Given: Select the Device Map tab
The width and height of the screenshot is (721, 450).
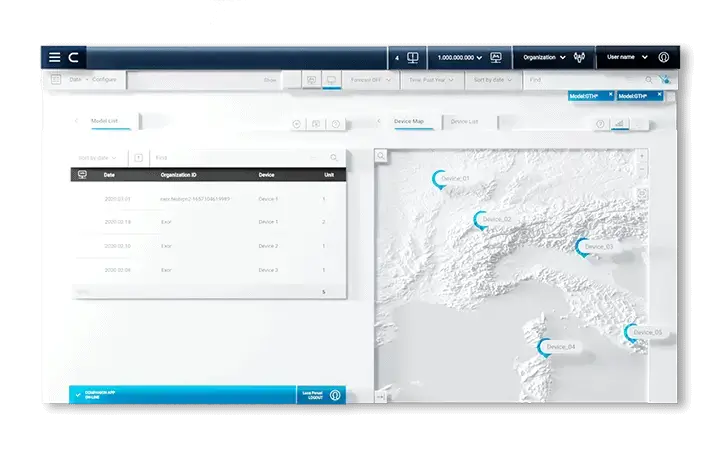Looking at the screenshot, I should 409,121.
